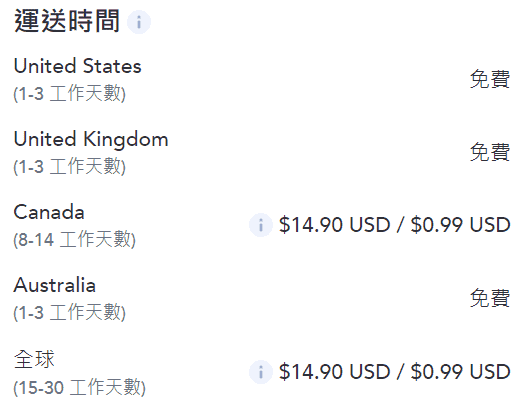Click the 1-3 工作天數 text under United Kingdom
The image size is (529, 403).
[69, 166]
